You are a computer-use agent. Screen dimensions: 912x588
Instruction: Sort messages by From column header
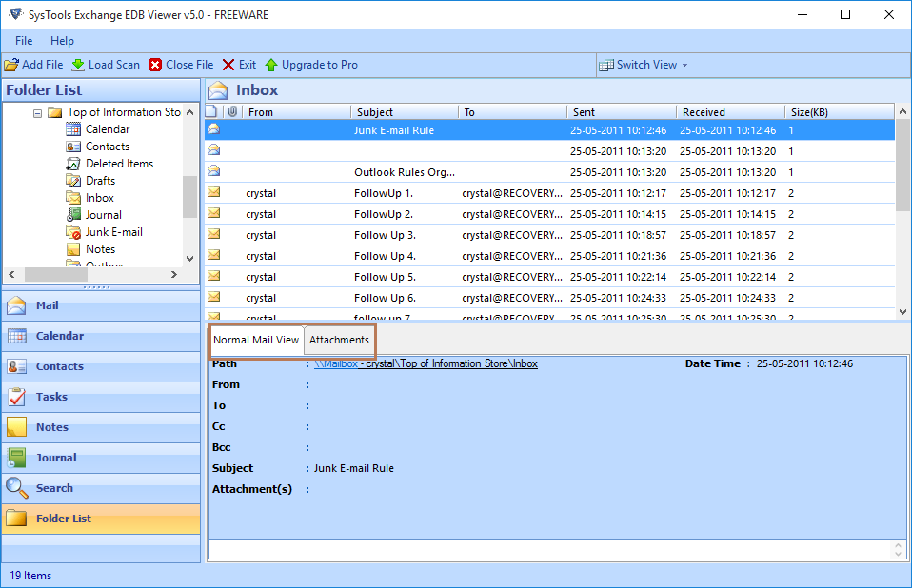click(297, 112)
